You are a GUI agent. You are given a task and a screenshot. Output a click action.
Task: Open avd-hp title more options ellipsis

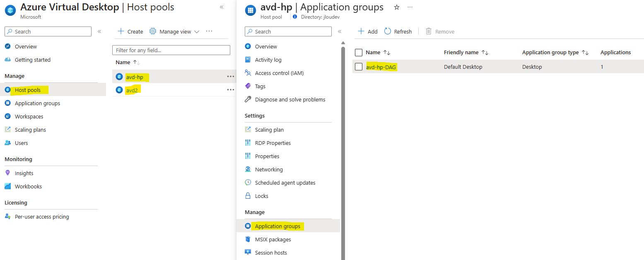[x=410, y=7]
